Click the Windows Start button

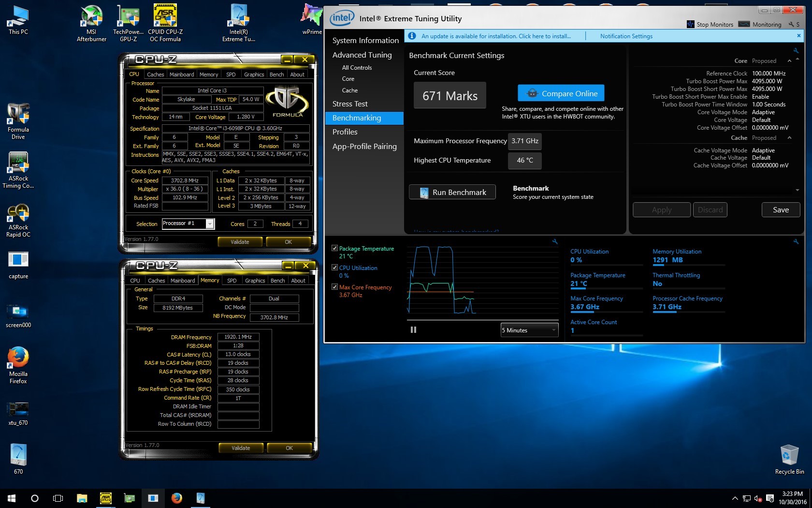12,498
